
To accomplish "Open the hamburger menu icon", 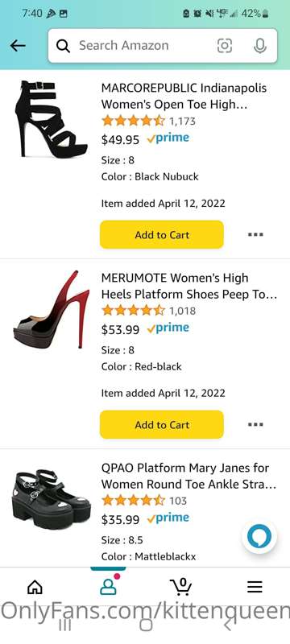I will click(255, 587).
